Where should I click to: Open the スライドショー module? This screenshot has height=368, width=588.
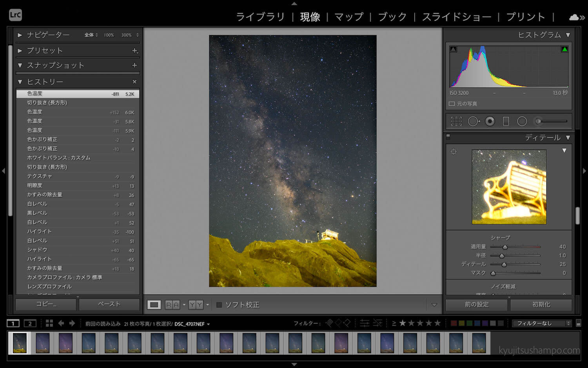[x=456, y=17]
